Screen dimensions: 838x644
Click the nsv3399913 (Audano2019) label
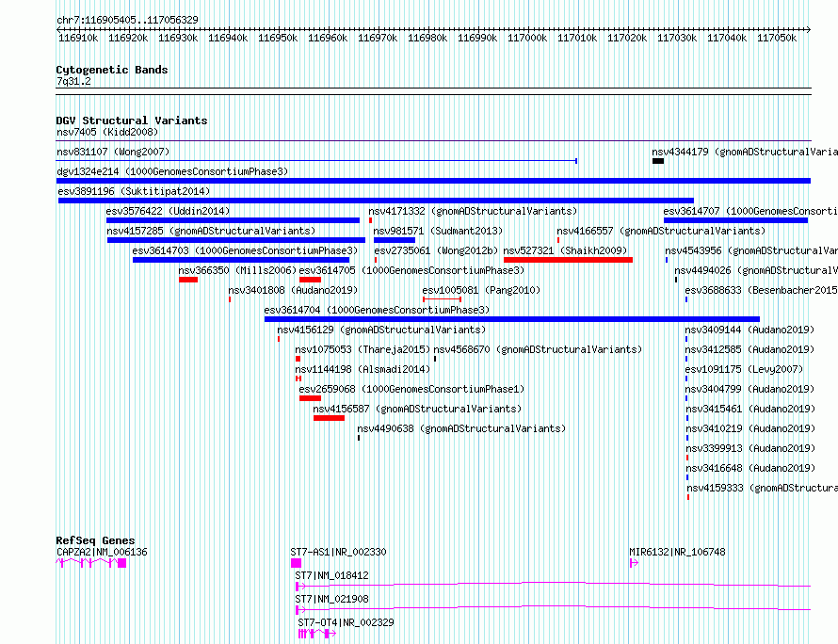point(750,448)
